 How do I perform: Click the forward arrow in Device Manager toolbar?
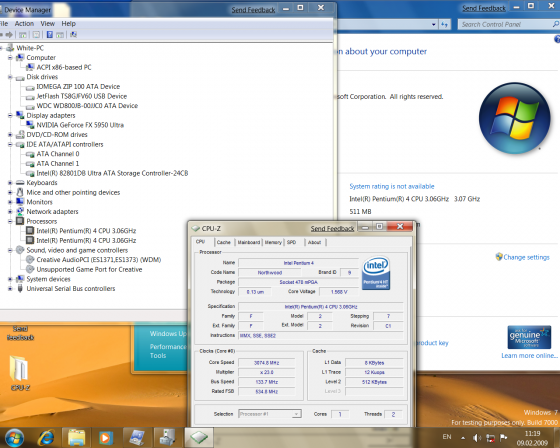click(9, 35)
